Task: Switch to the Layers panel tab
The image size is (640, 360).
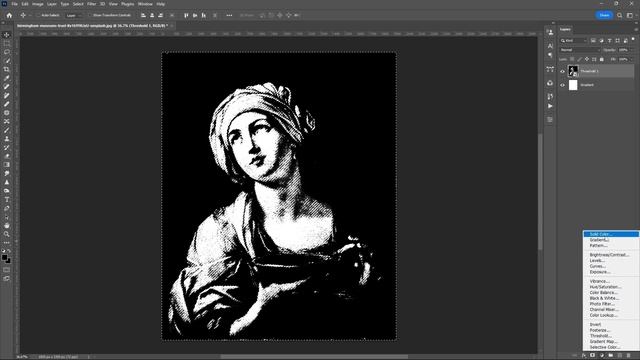Action: [565, 29]
